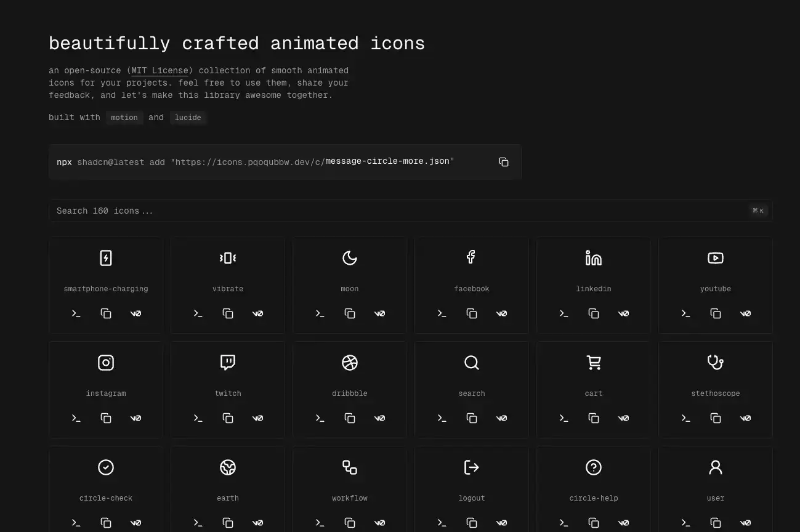
Task: Copy terminal command for logout icon
Action: coord(442,523)
